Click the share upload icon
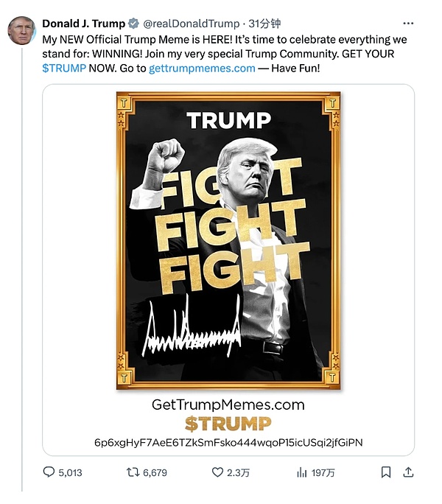 [x=408, y=472]
